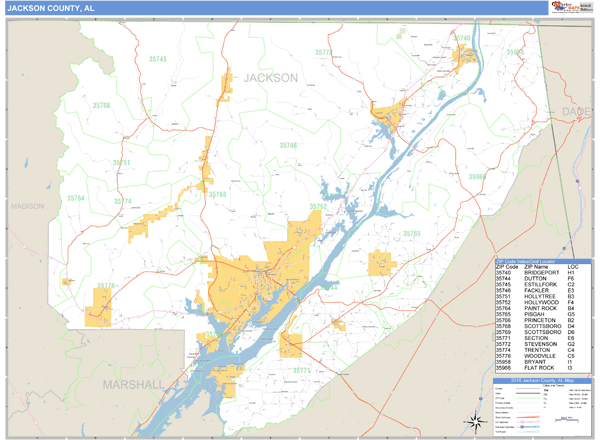Click the ZIP Code Index/Grid Locator table header
600x440 pixels.
[543, 261]
